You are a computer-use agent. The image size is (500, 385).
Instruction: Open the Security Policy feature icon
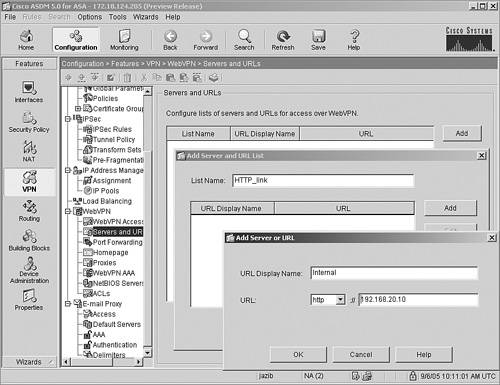[29, 122]
